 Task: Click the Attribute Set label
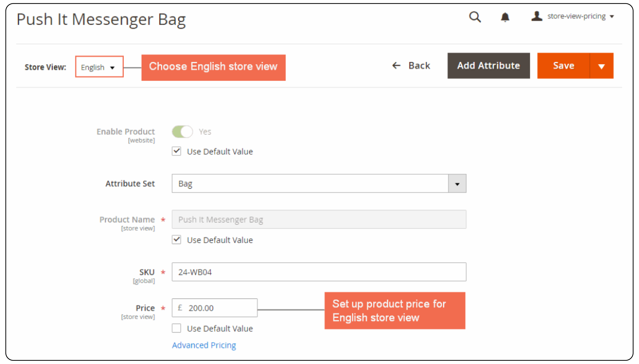pyautogui.click(x=130, y=183)
